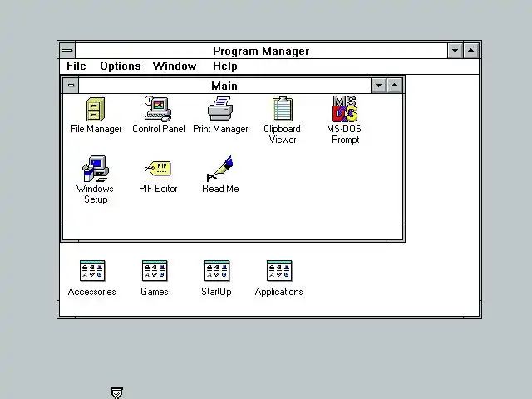
Task: Click the Program Manager title bar
Action: click(x=261, y=51)
